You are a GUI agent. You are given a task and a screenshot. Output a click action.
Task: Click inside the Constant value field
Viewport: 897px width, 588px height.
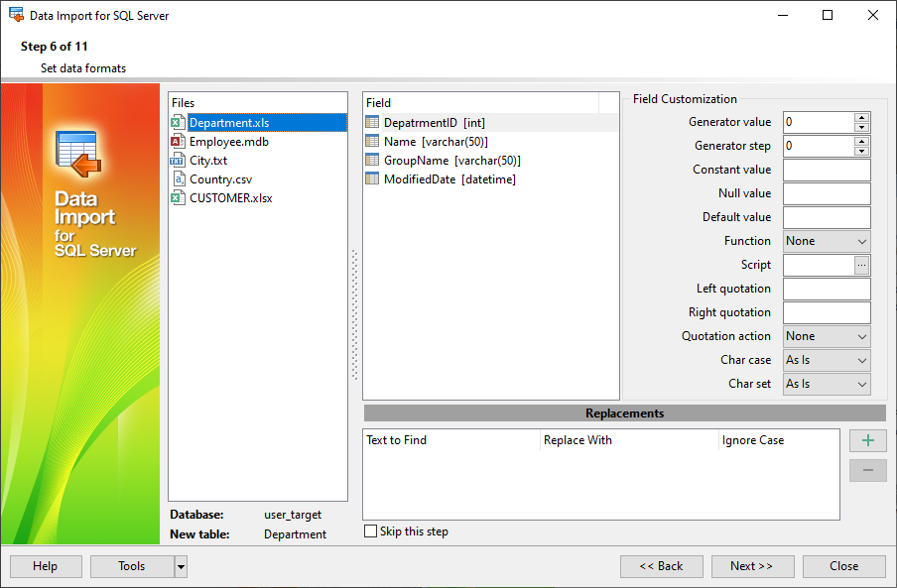[827, 170]
